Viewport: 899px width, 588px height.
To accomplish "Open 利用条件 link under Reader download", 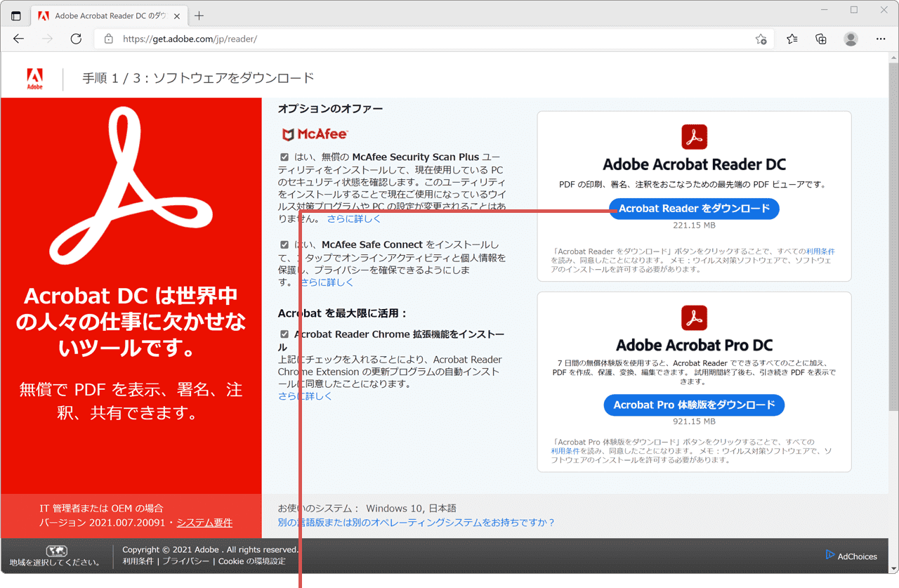I will 820,251.
